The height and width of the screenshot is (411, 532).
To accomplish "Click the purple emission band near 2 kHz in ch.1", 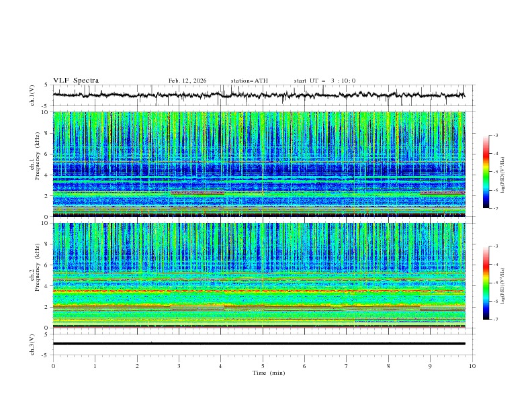I will coord(197,193).
